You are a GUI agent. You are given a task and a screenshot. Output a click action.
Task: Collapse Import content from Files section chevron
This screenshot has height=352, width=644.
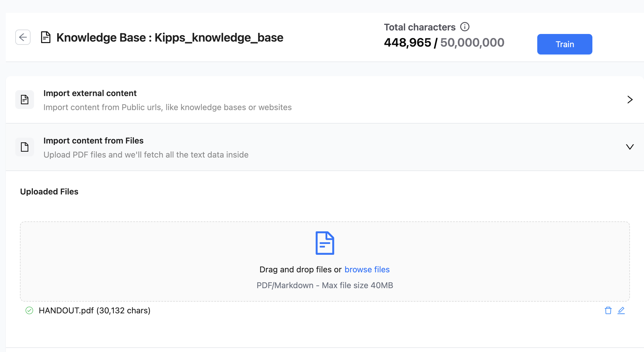(630, 147)
